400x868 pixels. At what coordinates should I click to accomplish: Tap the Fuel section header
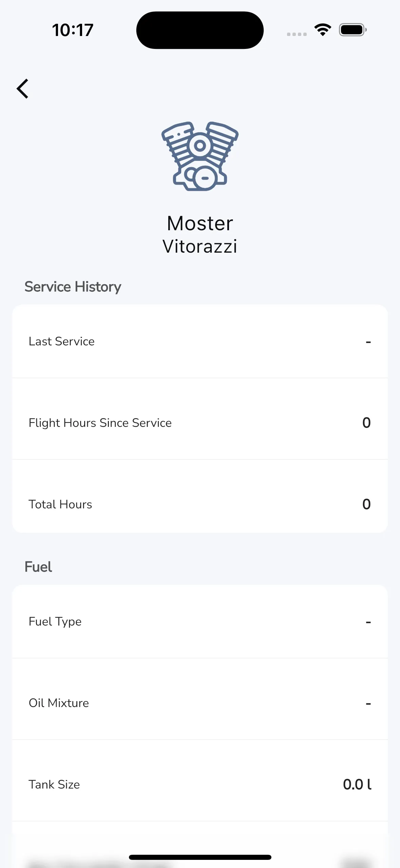pos(38,567)
